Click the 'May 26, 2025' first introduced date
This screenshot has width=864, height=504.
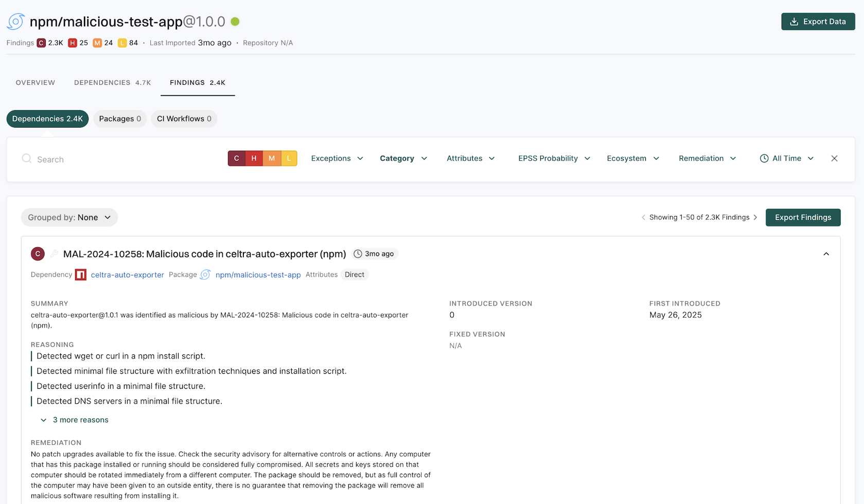point(676,315)
